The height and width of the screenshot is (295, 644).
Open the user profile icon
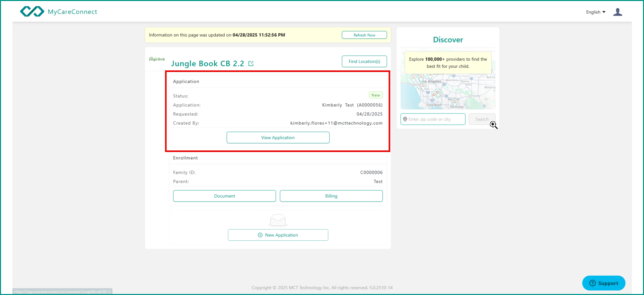(x=618, y=12)
